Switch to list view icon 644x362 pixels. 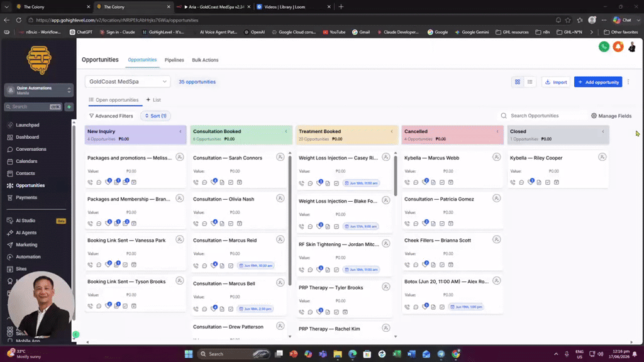coord(530,82)
